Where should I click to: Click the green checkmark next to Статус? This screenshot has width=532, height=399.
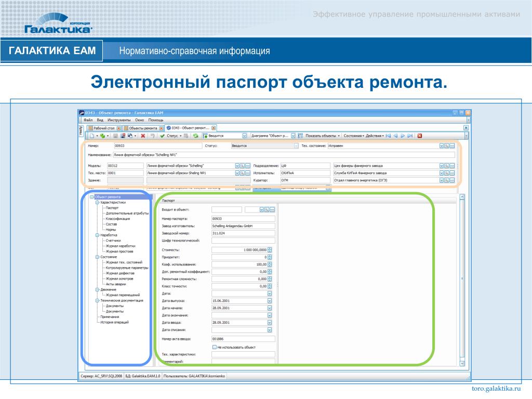coord(162,136)
